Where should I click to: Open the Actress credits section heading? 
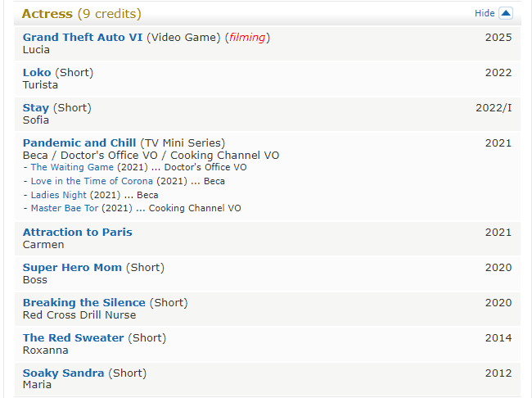click(47, 14)
